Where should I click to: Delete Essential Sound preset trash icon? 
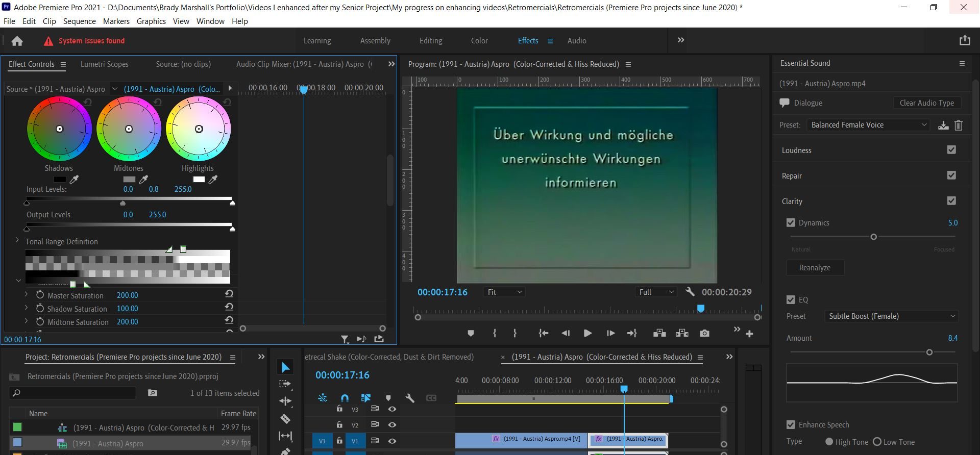tap(959, 125)
